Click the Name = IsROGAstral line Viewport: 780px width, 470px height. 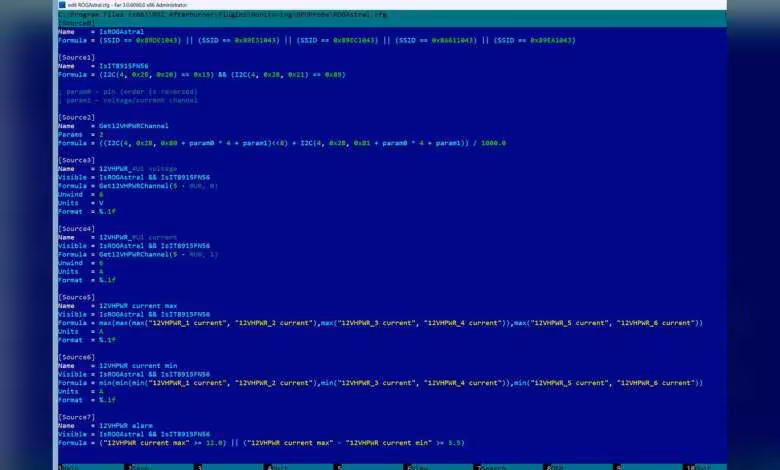[x=101, y=32]
